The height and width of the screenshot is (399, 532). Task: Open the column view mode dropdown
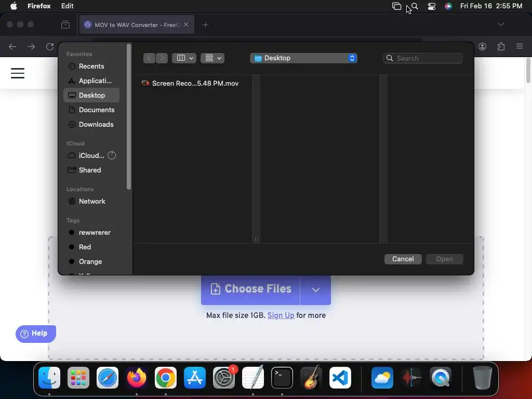(184, 58)
